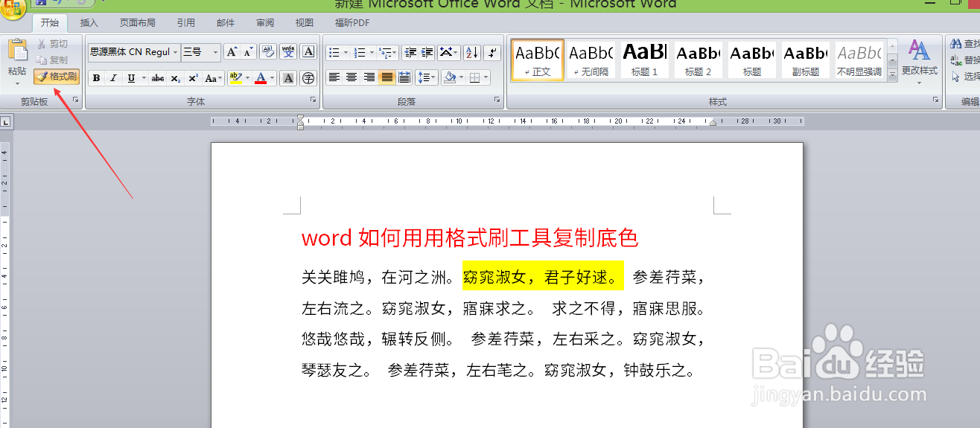980x428 pixels.
Task: Open the Change Styles (更改样式) menu
Action: tap(920, 62)
